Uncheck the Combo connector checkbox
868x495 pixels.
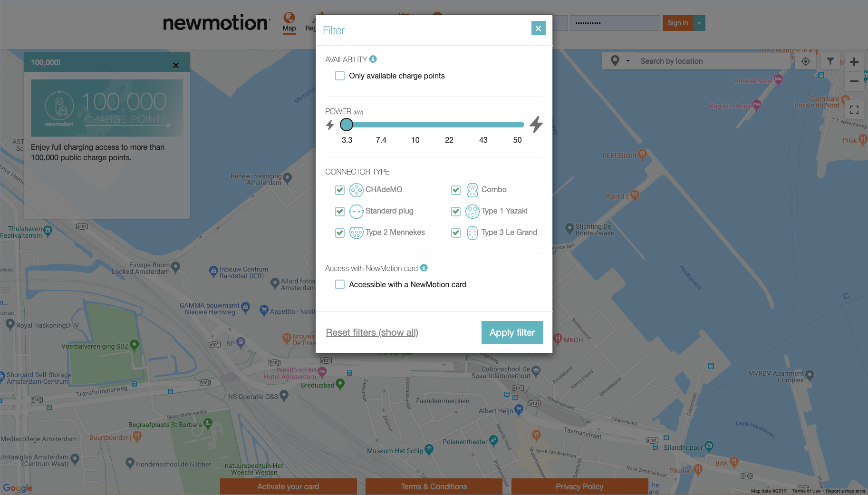coord(456,190)
